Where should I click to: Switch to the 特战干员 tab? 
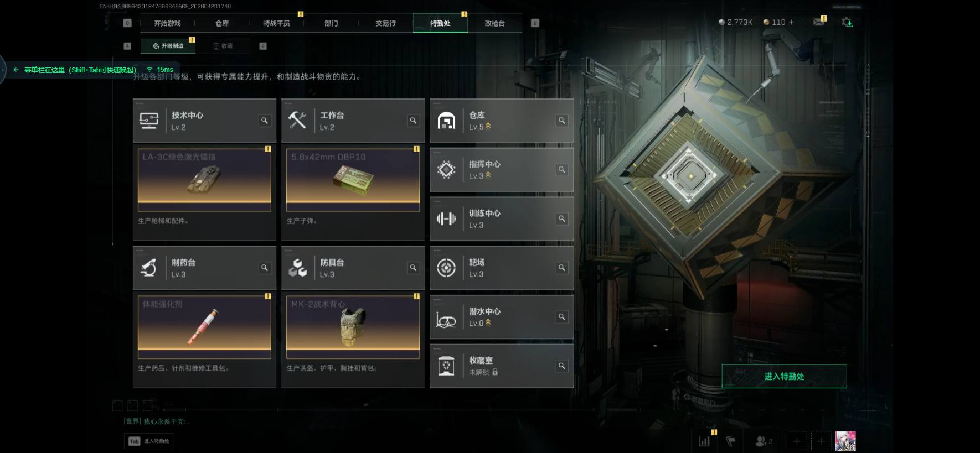pos(276,23)
